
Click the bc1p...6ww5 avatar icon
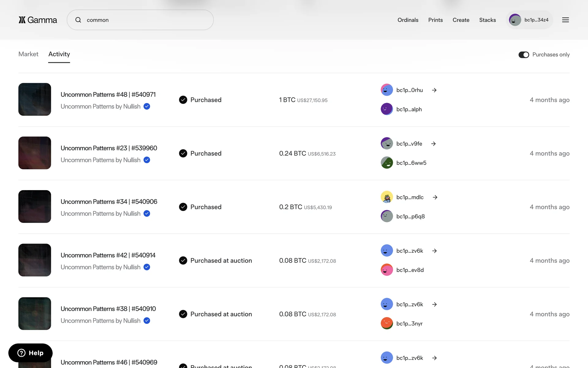387,163
